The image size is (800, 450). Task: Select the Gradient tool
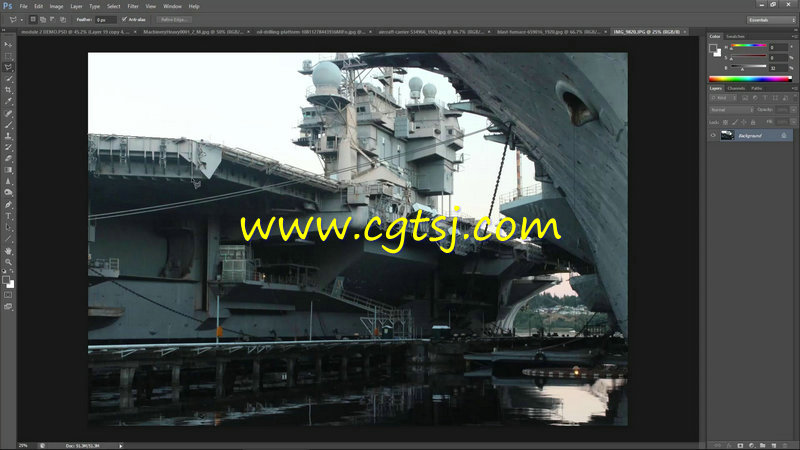pyautogui.click(x=8, y=170)
